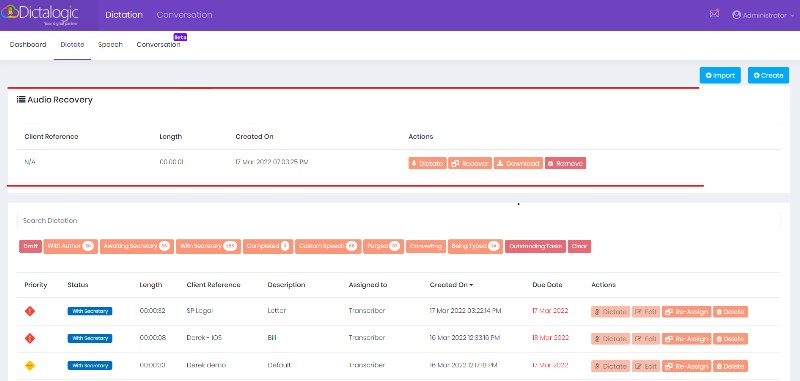The height and width of the screenshot is (381, 800).
Task: Filter by With Author status
Action: click(x=70, y=246)
